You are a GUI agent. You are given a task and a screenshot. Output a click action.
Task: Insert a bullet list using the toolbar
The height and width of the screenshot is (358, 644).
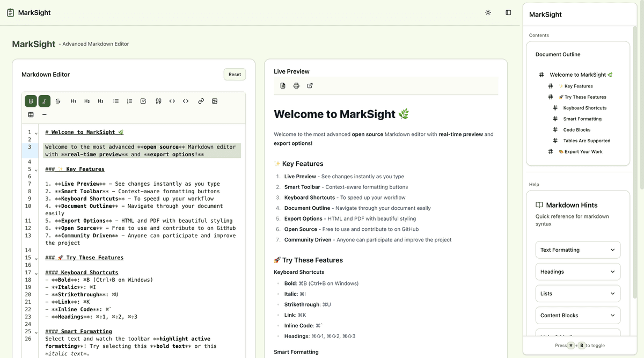pos(116,100)
